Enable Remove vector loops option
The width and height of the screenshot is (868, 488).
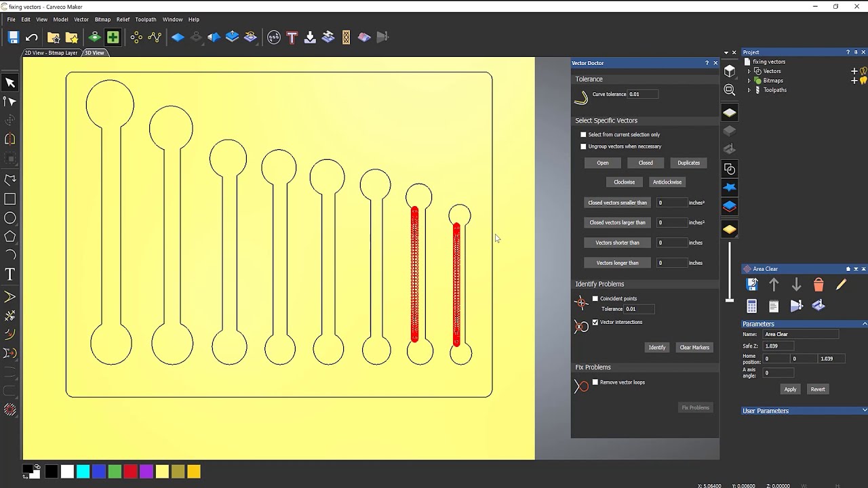(595, 382)
